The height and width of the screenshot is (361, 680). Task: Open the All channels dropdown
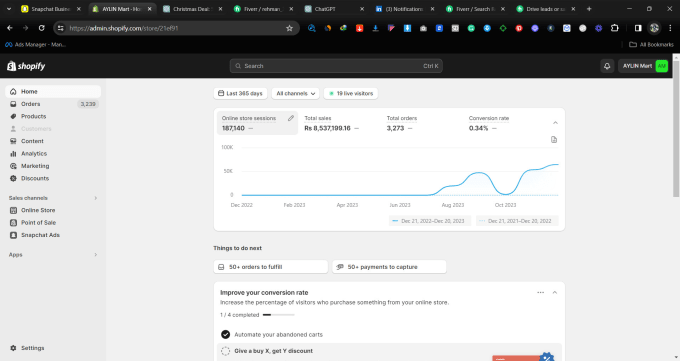pyautogui.click(x=295, y=93)
